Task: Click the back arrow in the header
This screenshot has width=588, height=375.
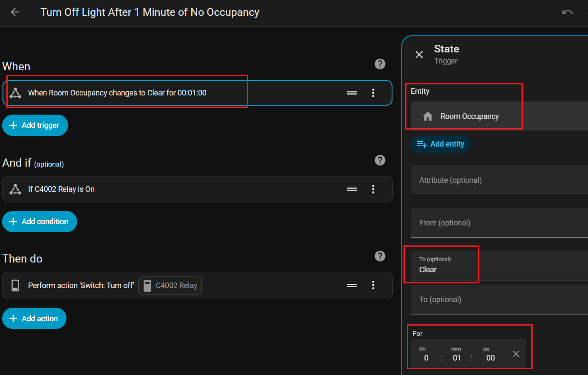Action: click(x=15, y=12)
